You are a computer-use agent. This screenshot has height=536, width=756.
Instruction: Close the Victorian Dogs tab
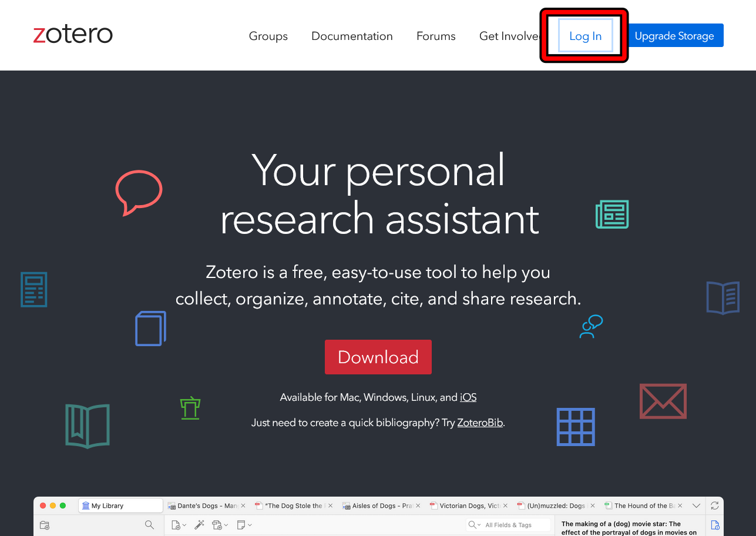point(506,505)
